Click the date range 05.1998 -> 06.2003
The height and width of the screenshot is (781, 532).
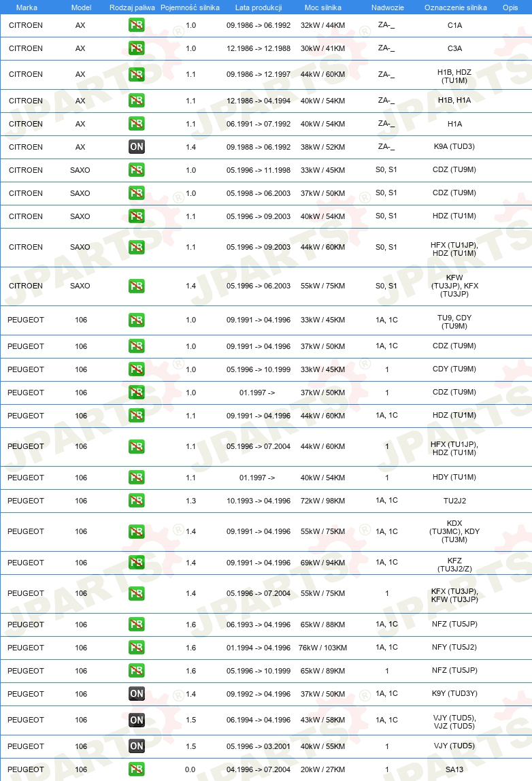259,193
